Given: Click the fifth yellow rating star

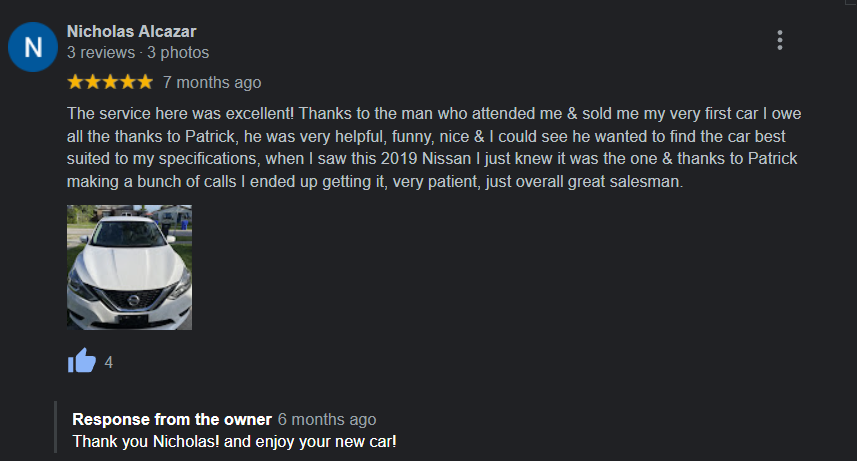Looking at the screenshot, I should point(145,81).
